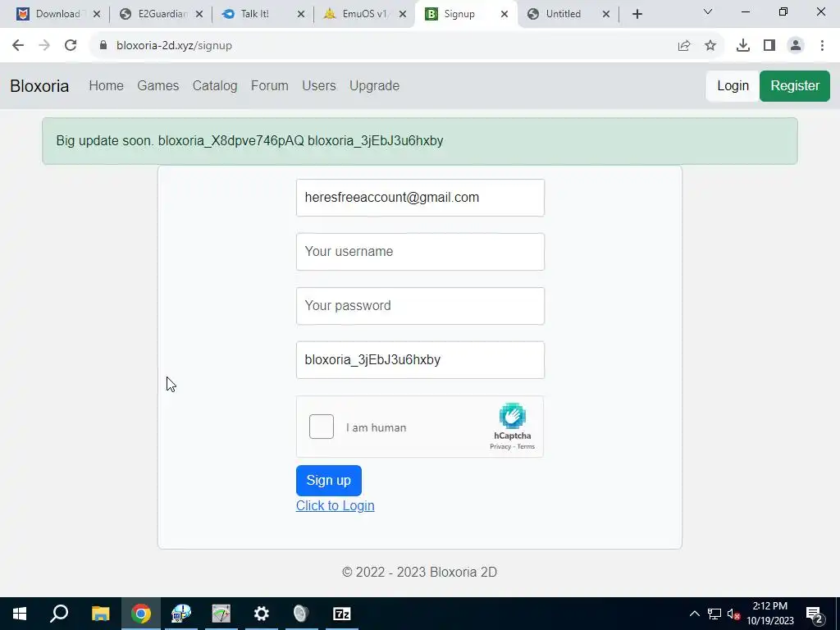This screenshot has height=630, width=840.
Task: Close the Signup tab
Action: [x=504, y=15]
